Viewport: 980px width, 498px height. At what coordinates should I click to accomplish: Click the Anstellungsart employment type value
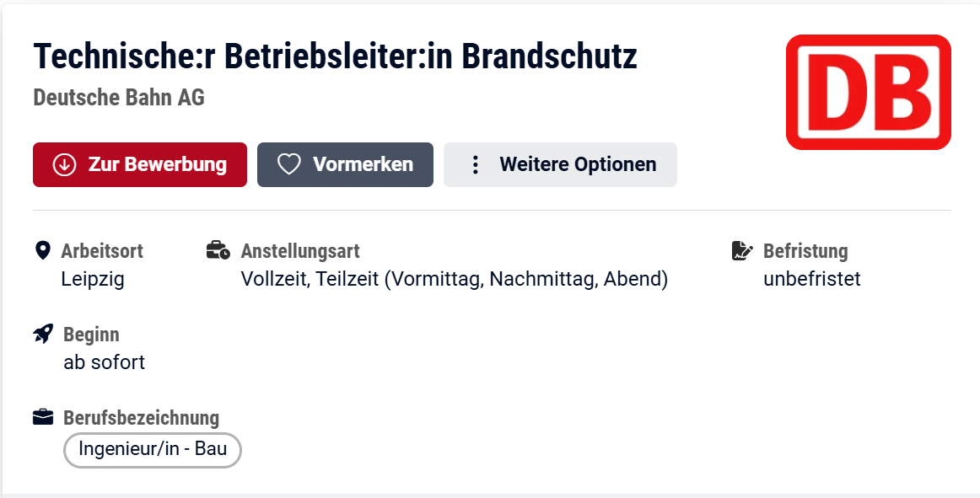[454, 279]
